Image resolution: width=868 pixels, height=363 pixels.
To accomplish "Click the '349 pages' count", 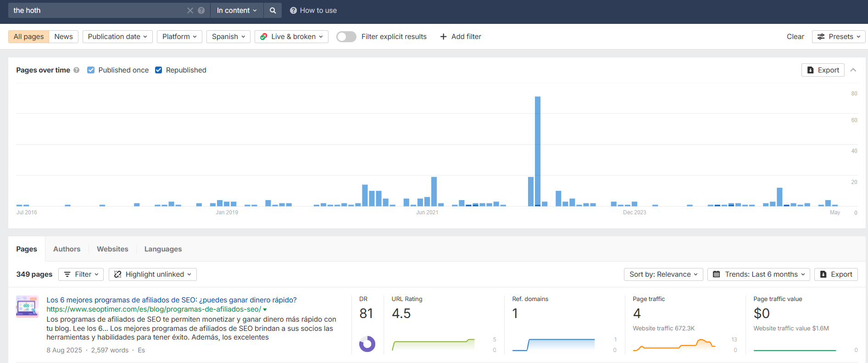I will [x=34, y=274].
